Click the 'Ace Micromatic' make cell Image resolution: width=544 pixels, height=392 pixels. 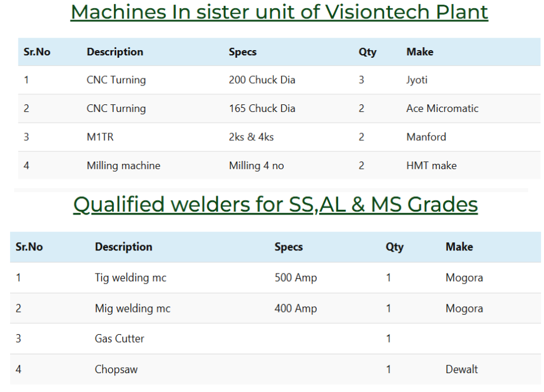442,108
